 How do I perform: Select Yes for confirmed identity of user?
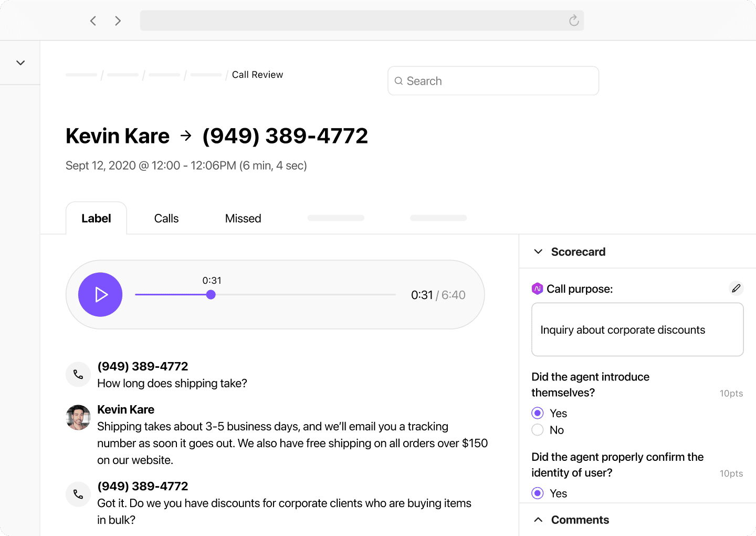(537, 493)
